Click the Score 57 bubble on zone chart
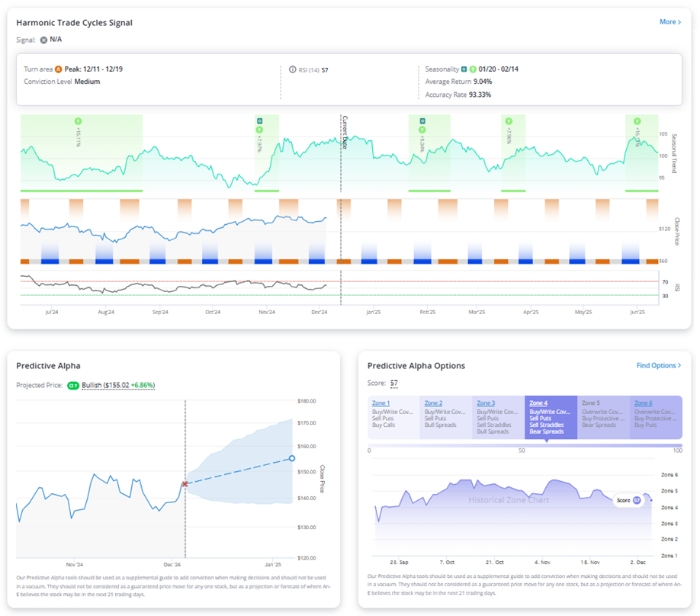This screenshot has width=700, height=616. [x=628, y=500]
